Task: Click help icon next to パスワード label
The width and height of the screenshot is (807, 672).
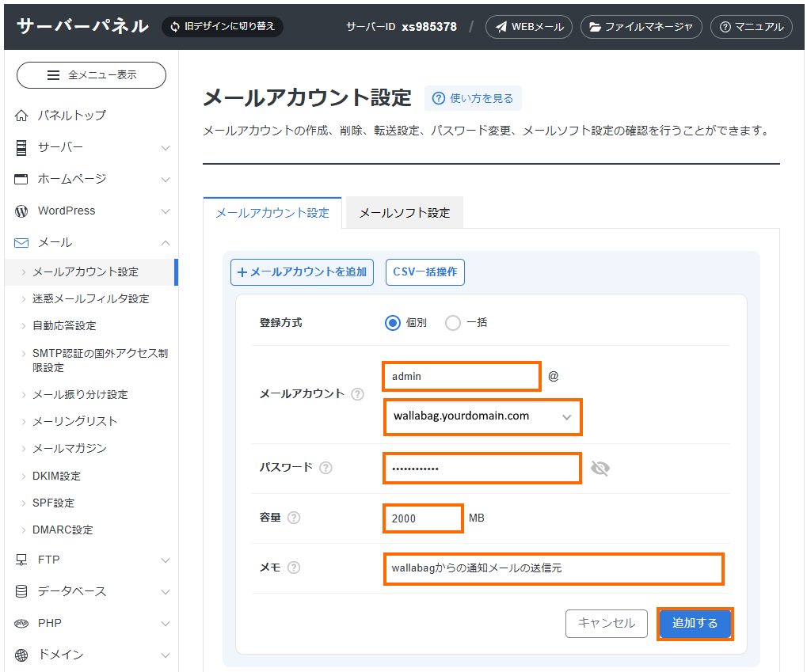Action: click(325, 468)
